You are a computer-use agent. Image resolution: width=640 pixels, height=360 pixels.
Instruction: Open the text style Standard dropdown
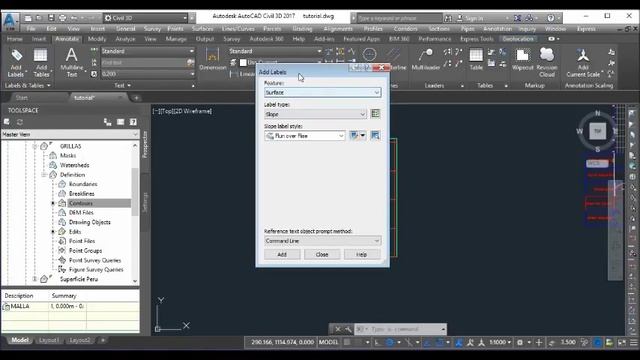[148, 51]
